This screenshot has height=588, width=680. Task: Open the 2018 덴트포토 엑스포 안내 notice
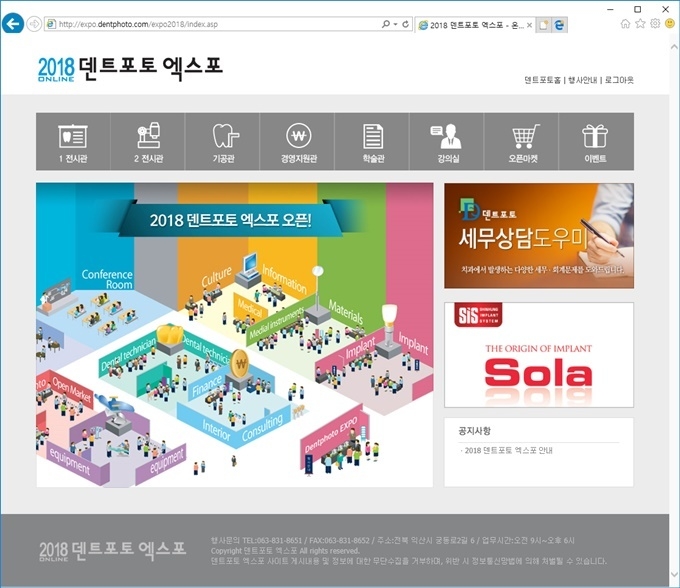point(508,451)
